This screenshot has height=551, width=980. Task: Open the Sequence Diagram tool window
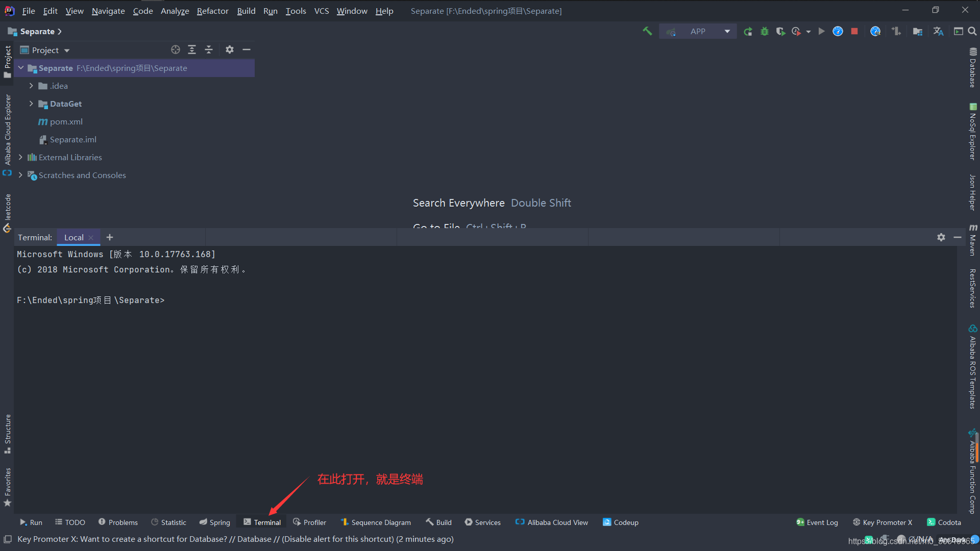pos(375,522)
